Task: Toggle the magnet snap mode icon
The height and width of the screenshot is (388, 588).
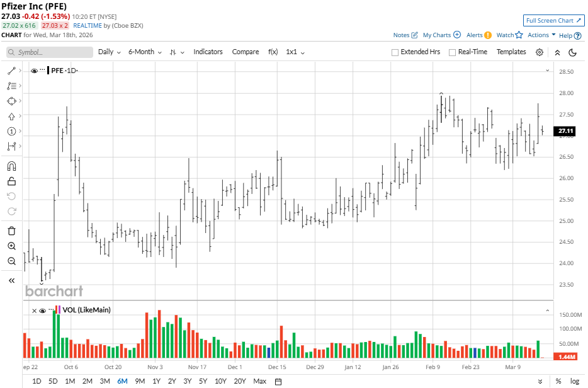Action: (x=11, y=166)
